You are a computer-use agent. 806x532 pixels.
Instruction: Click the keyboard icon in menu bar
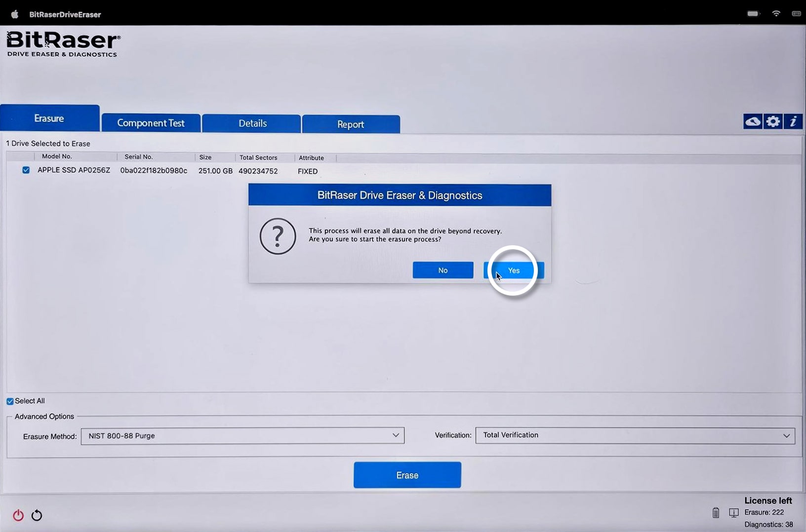pyautogui.click(x=797, y=14)
